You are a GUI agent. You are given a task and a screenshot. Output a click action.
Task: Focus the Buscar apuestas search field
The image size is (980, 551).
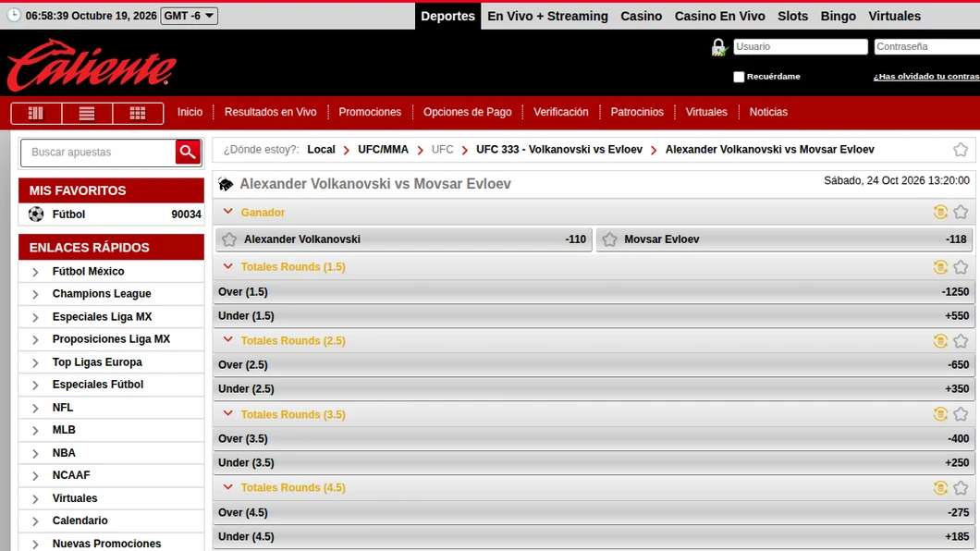[99, 153]
